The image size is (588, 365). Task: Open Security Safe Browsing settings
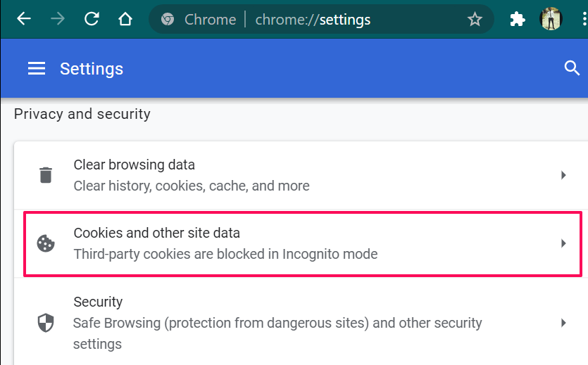[x=277, y=323]
